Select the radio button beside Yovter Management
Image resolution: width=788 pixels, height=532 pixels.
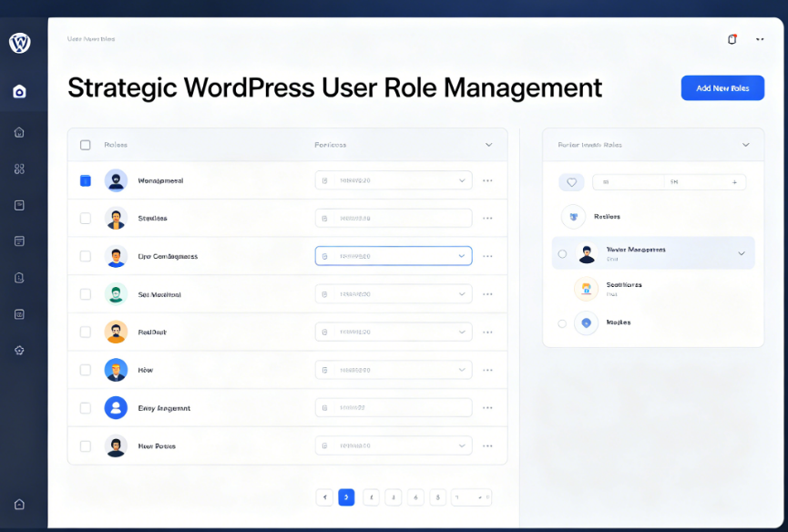(x=562, y=254)
